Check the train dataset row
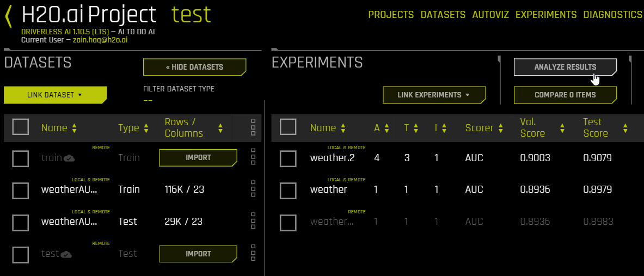The height and width of the screenshot is (276, 644). pos(21,158)
